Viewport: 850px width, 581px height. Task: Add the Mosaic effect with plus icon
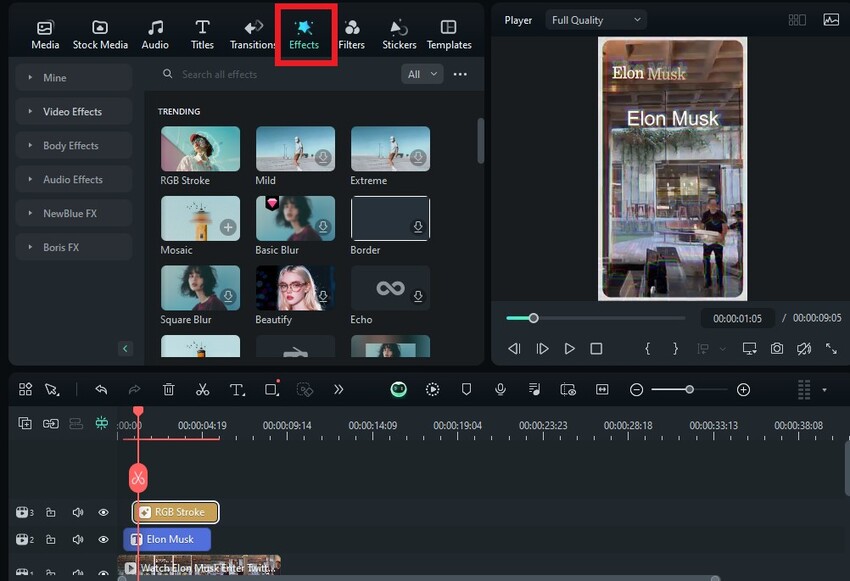tap(228, 227)
